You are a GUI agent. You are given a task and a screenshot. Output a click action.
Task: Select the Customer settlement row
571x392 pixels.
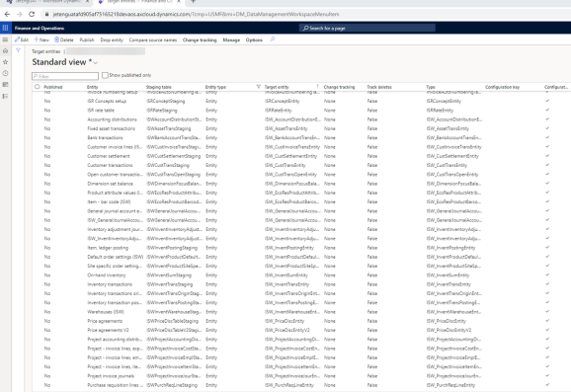301,156
